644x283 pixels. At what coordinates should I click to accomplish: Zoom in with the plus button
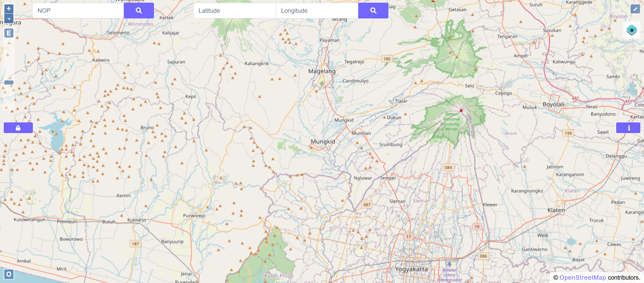(x=9, y=9)
